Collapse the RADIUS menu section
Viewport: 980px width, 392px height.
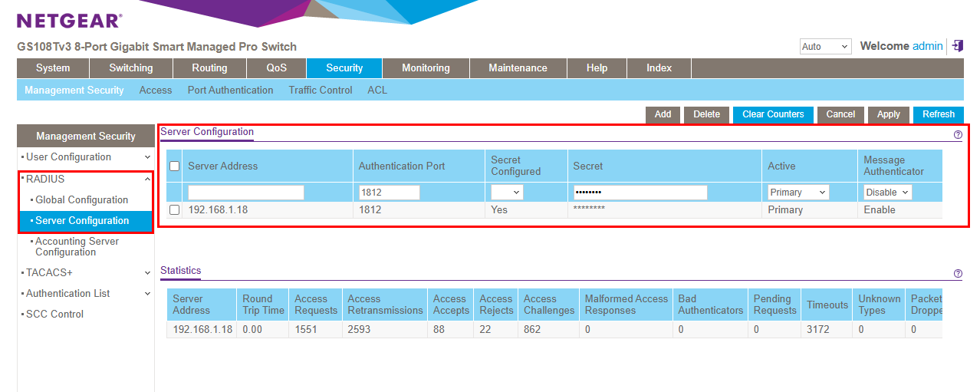(146, 179)
